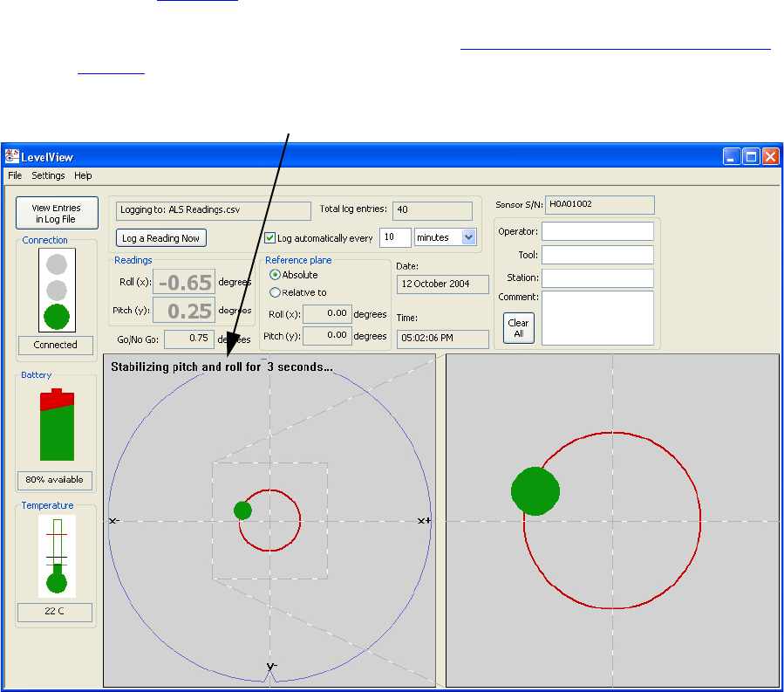Click the Comment text area
The width and height of the screenshot is (784, 692).
(597, 318)
